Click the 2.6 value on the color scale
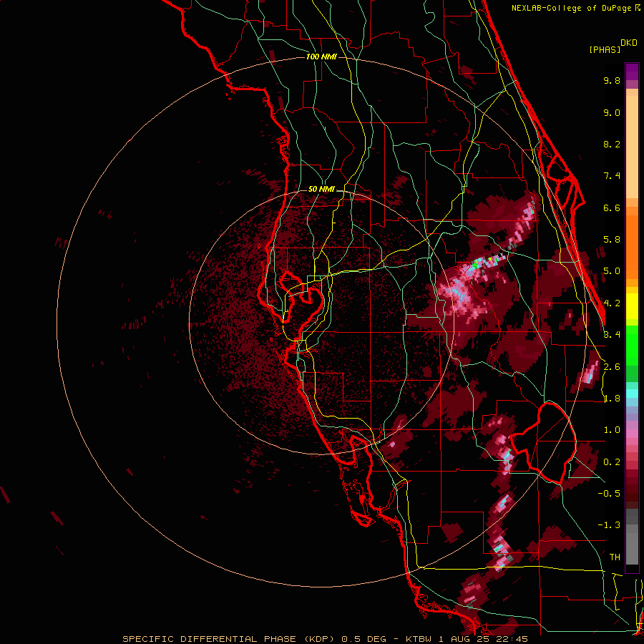This screenshot has height=644, width=644. click(612, 367)
